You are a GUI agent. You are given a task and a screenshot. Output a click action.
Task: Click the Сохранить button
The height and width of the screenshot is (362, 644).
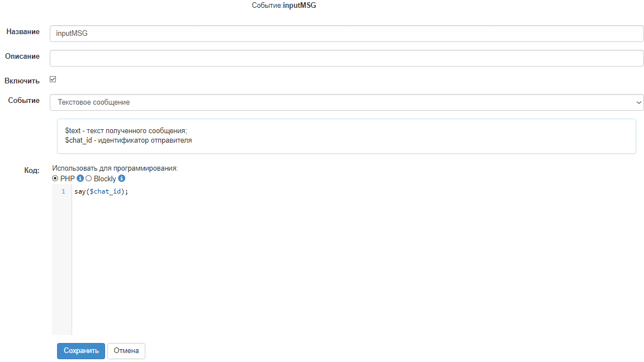pos(81,351)
